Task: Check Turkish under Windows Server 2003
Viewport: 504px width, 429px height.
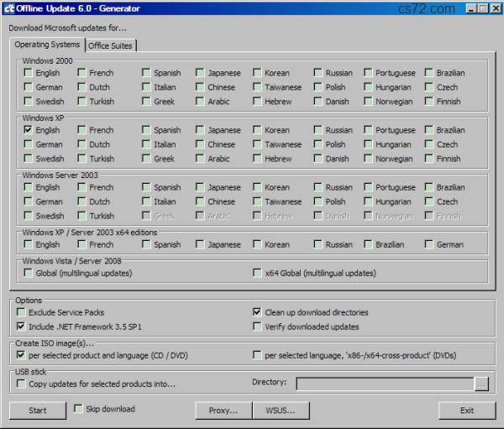Action: pos(82,216)
